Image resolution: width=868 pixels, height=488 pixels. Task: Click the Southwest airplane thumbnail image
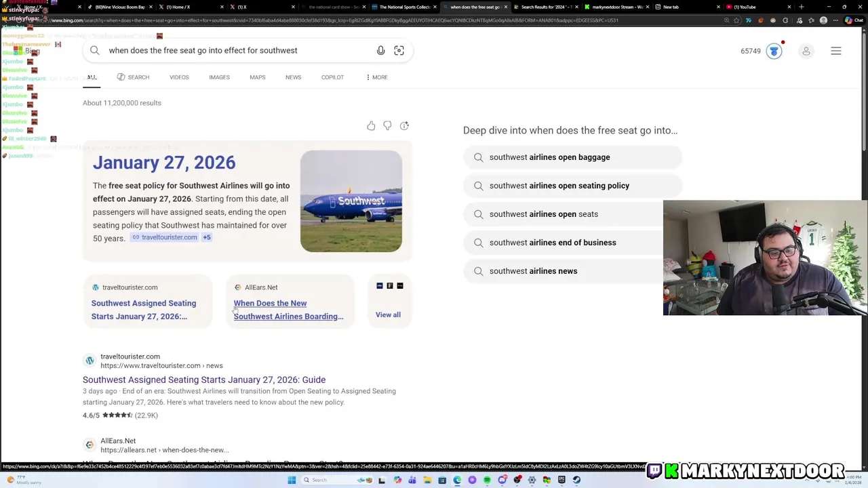point(351,201)
